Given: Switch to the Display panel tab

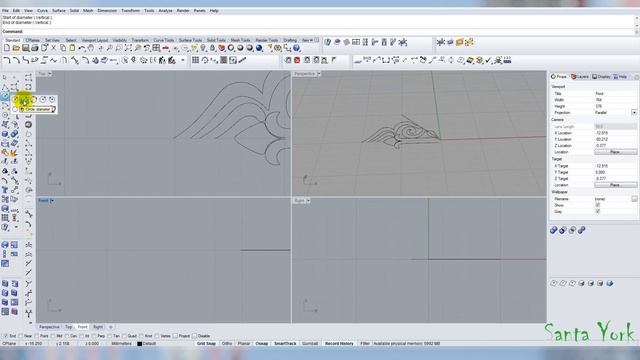Looking at the screenshot, I should click(x=601, y=77).
